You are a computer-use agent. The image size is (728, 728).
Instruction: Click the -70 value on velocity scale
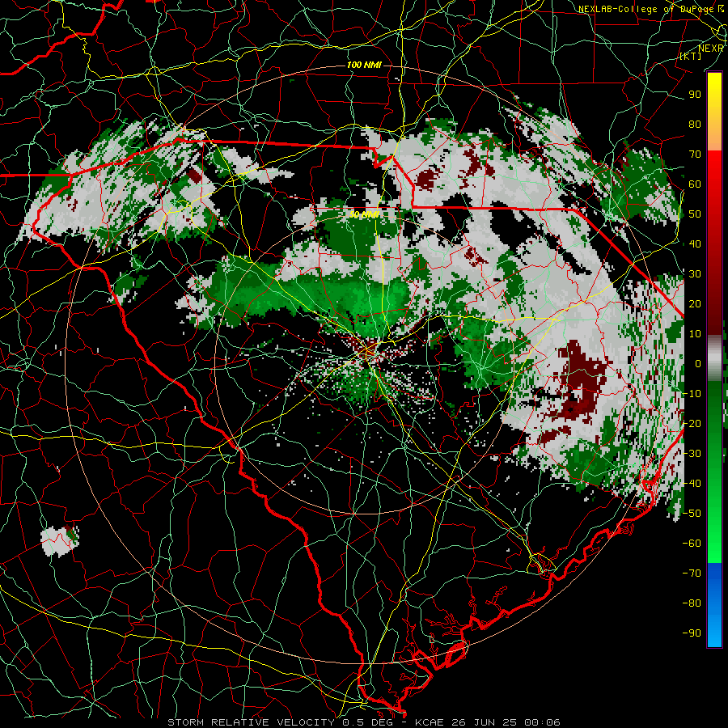(692, 574)
